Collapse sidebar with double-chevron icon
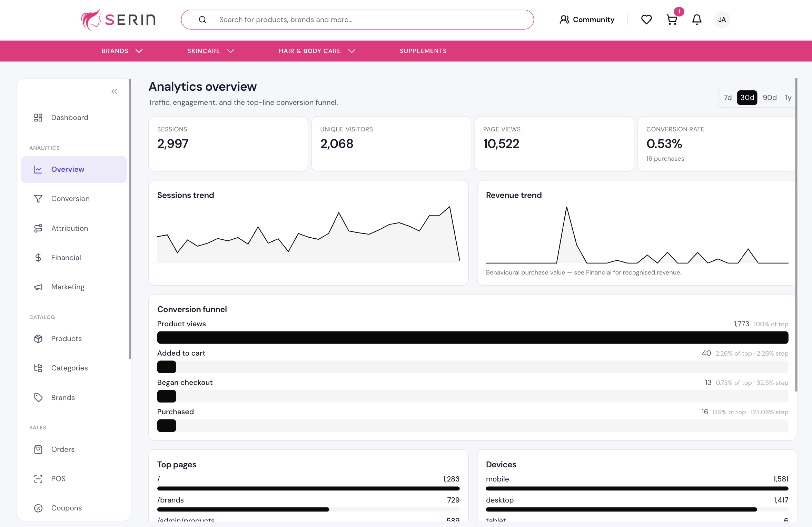812x527 pixels. 114,91
